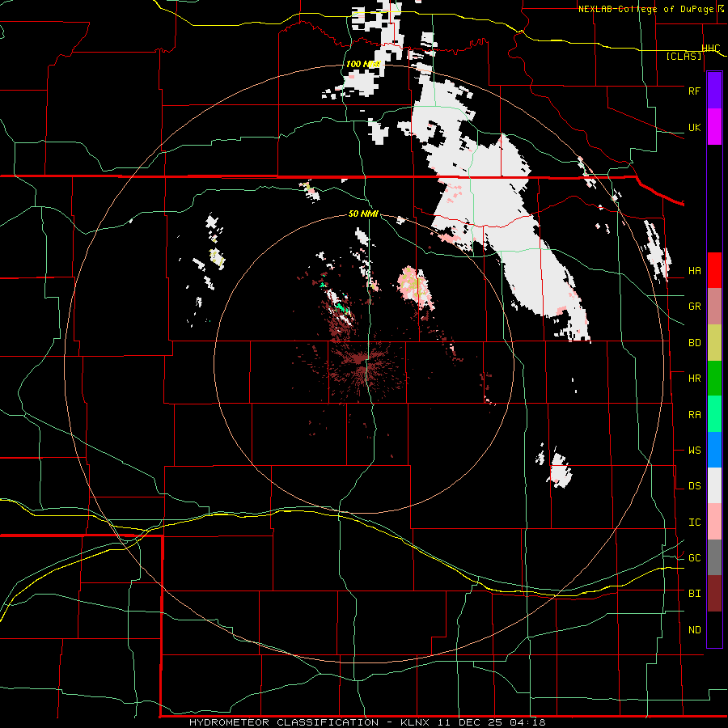The width and height of the screenshot is (728, 728).
Task: Click the 'GR' legend label
Action: (x=694, y=307)
